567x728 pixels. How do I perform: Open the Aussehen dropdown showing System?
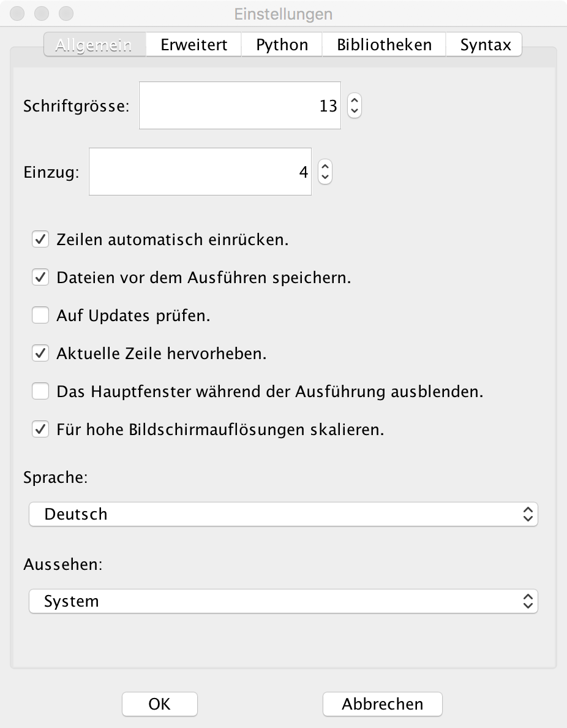(283, 601)
